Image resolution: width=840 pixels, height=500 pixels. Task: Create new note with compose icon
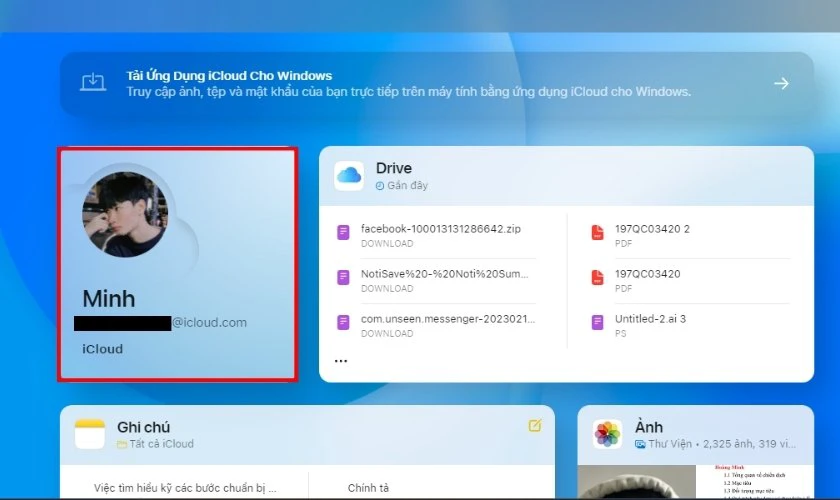point(535,426)
